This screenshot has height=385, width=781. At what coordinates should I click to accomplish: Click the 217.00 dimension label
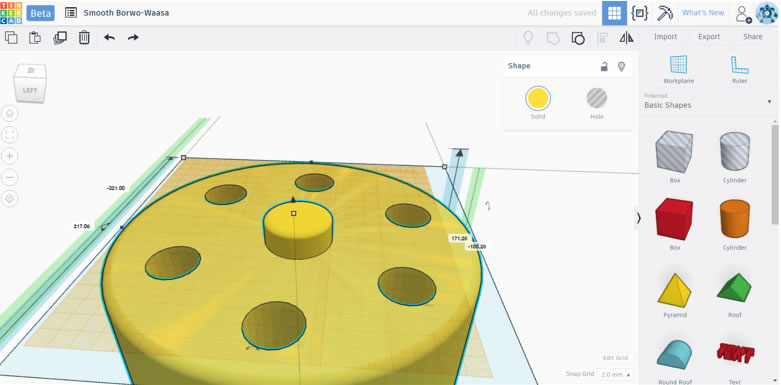click(82, 226)
